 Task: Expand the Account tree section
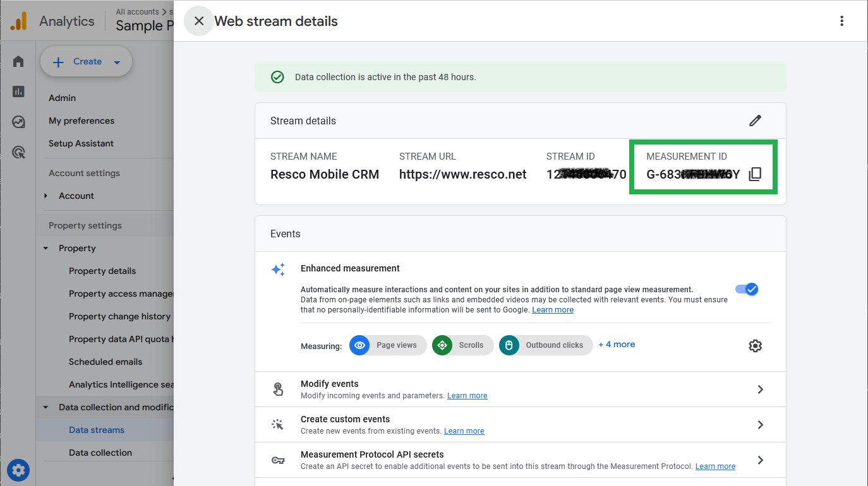pos(46,196)
